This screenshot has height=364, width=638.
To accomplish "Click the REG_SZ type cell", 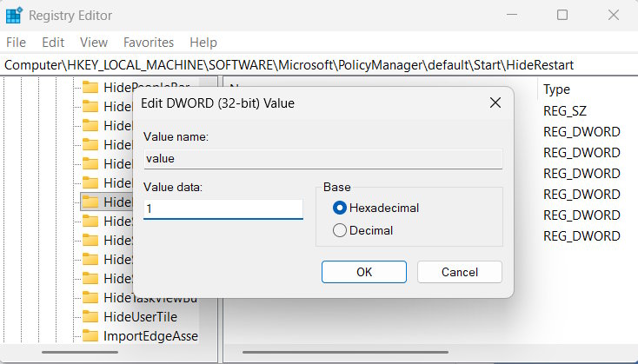I will coord(565,111).
